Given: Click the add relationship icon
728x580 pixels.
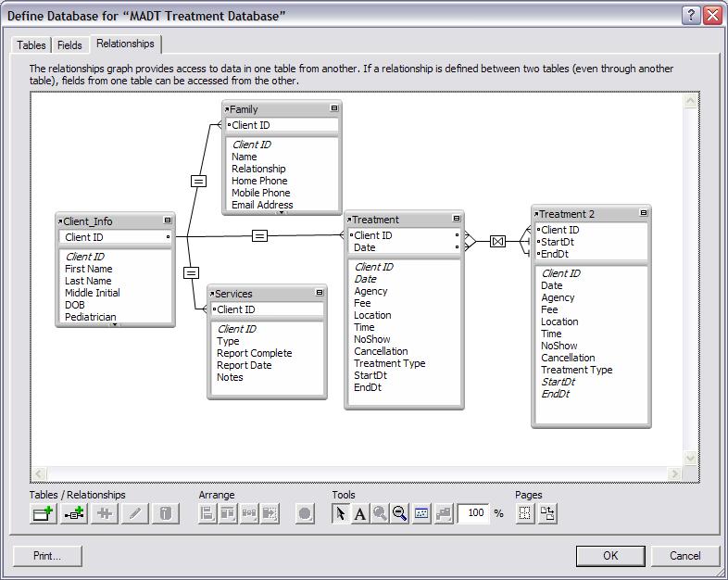Looking at the screenshot, I should click(74, 513).
